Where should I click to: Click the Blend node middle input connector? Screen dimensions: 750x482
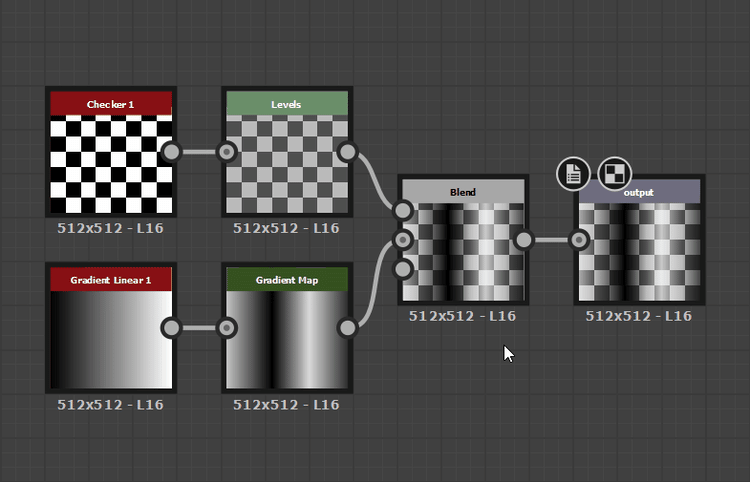(x=403, y=240)
